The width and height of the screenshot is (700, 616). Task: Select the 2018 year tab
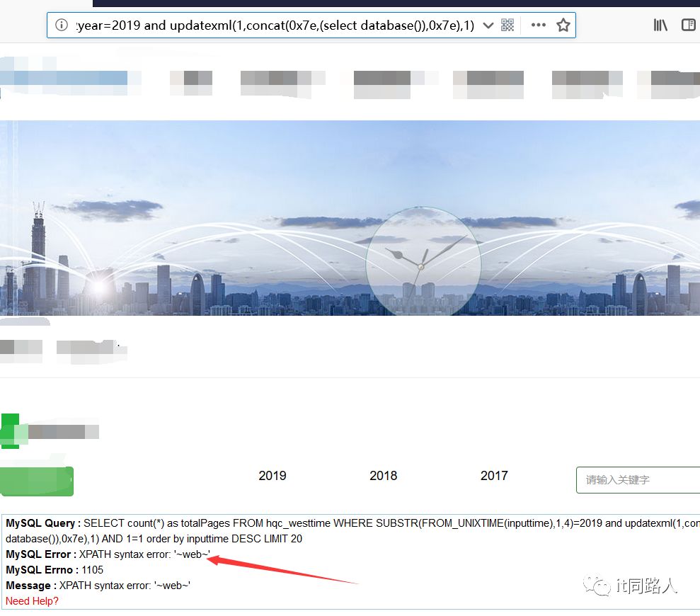[x=384, y=476]
